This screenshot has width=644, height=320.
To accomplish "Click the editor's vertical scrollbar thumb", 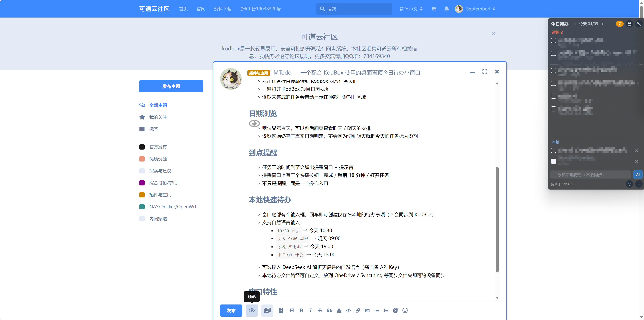I will tap(497, 219).
